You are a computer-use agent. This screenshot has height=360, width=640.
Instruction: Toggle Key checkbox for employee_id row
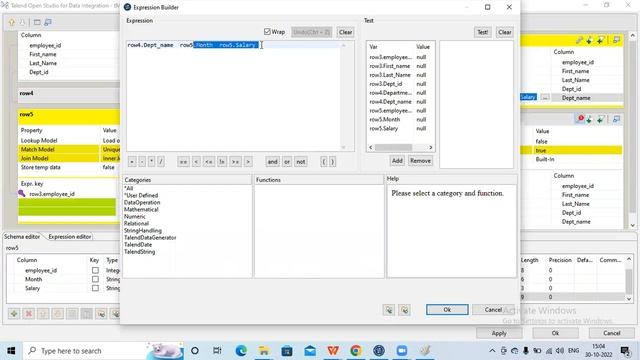(95, 270)
